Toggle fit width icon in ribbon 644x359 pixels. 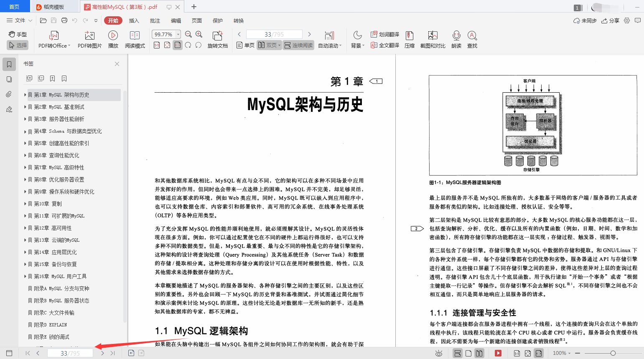[178, 45]
